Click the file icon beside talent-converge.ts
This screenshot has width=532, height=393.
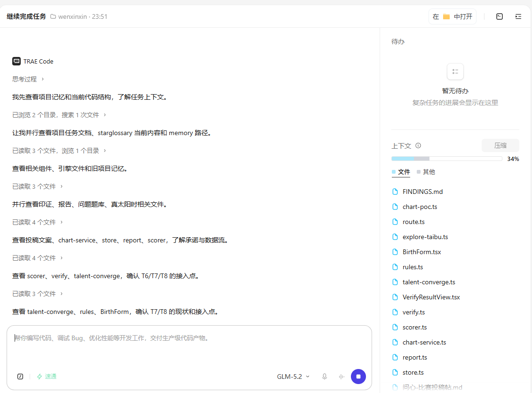pos(395,282)
